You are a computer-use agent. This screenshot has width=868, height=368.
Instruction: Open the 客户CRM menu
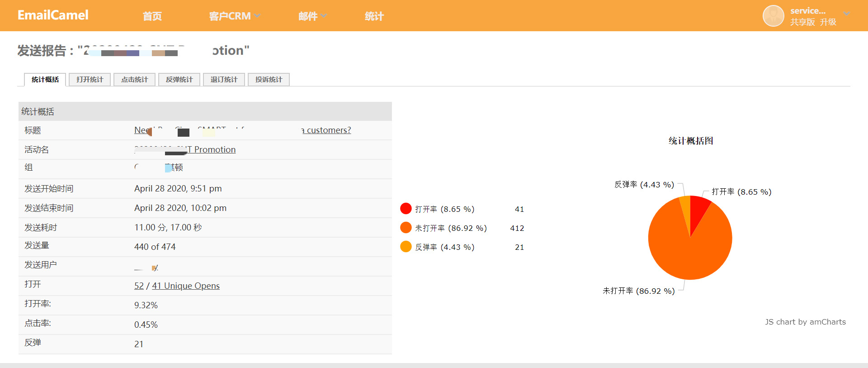(x=230, y=16)
